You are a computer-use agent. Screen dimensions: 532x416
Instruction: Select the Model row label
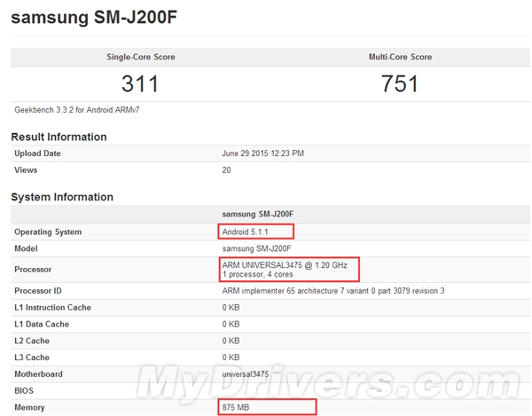pyautogui.click(x=26, y=248)
